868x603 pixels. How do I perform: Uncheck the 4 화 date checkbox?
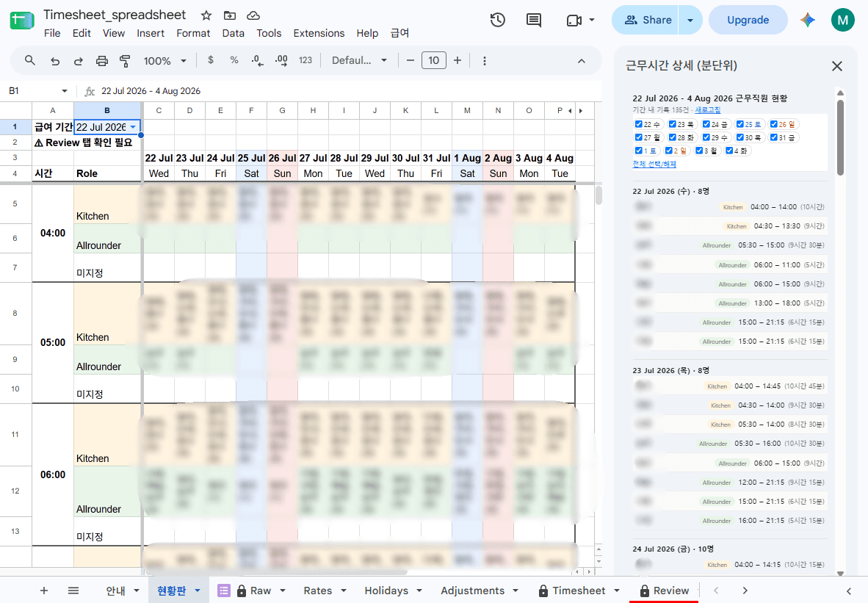729,151
